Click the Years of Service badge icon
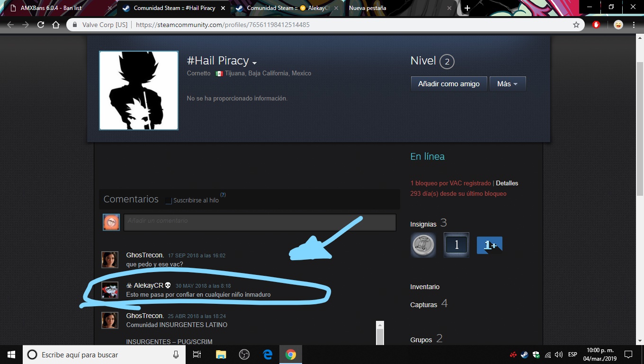This screenshot has width=644, height=364. [x=456, y=245]
